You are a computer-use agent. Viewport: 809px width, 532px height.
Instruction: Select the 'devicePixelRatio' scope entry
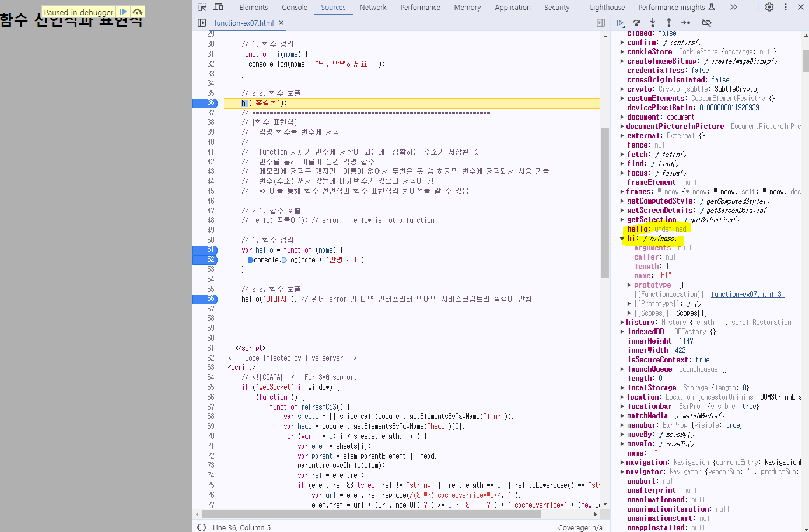pos(693,108)
